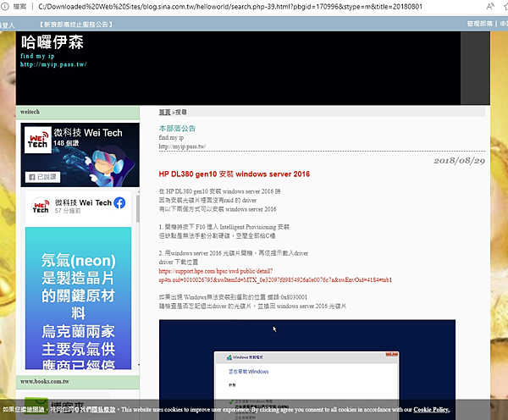
Task: Click the Facebook widget scroll down arrow
Action: [x=139, y=365]
